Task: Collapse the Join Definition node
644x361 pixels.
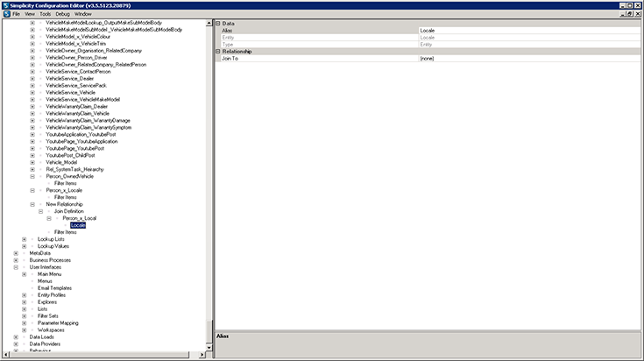Action: coord(40,211)
